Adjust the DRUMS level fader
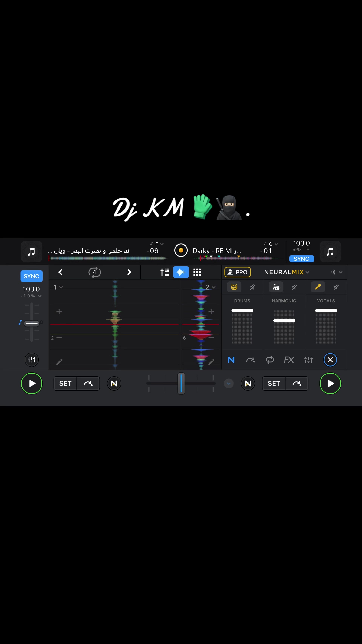Viewport: 362px width, 644px height. coord(242,310)
